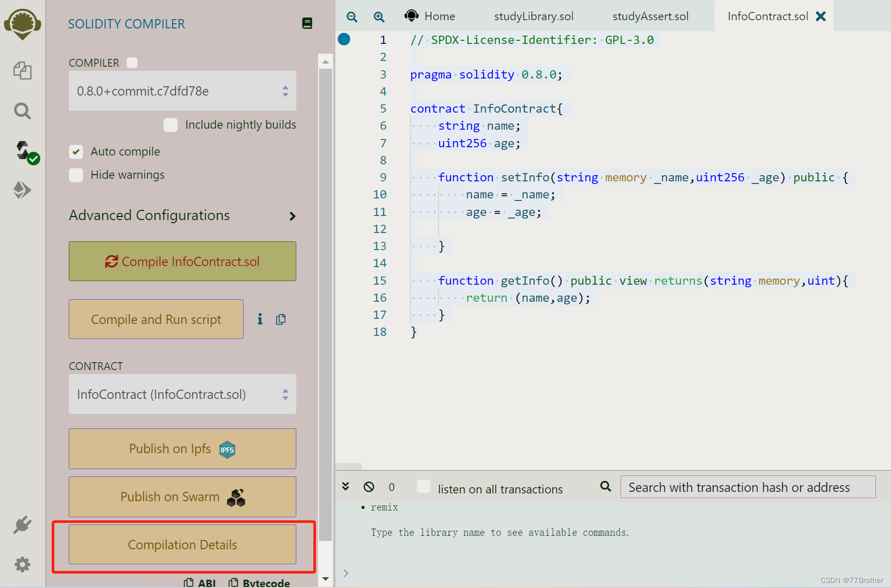Disable Auto compile checkbox
Image resolution: width=891 pixels, height=588 pixels.
[x=76, y=152]
